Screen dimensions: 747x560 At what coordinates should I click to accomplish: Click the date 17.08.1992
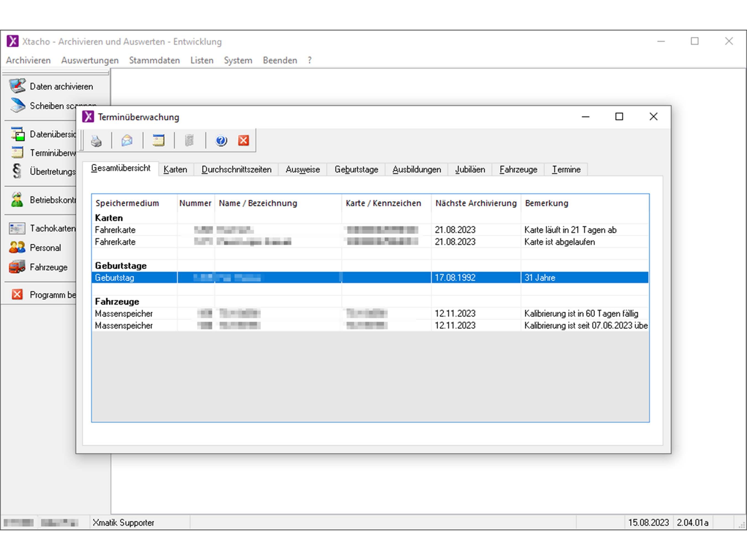coord(455,278)
